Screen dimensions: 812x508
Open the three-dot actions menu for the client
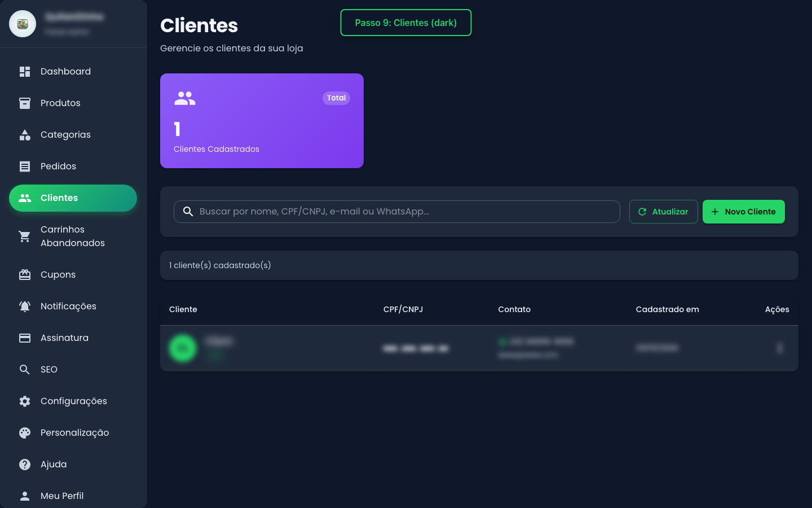click(x=780, y=348)
